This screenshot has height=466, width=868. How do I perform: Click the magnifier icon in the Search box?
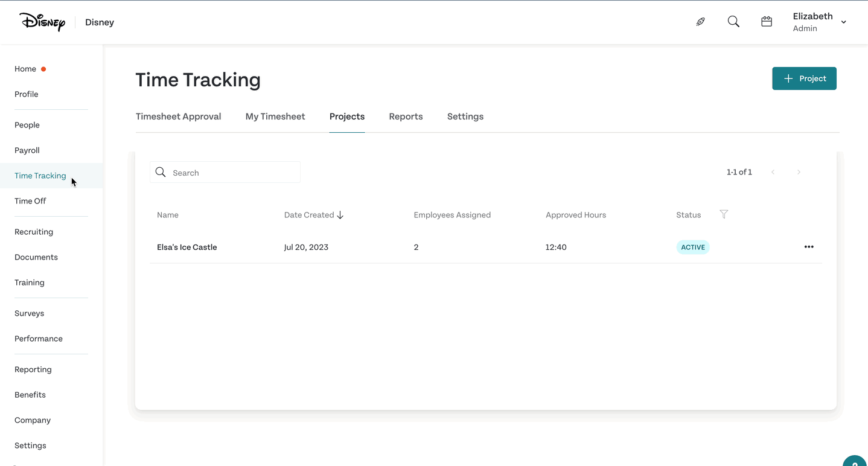tap(161, 172)
